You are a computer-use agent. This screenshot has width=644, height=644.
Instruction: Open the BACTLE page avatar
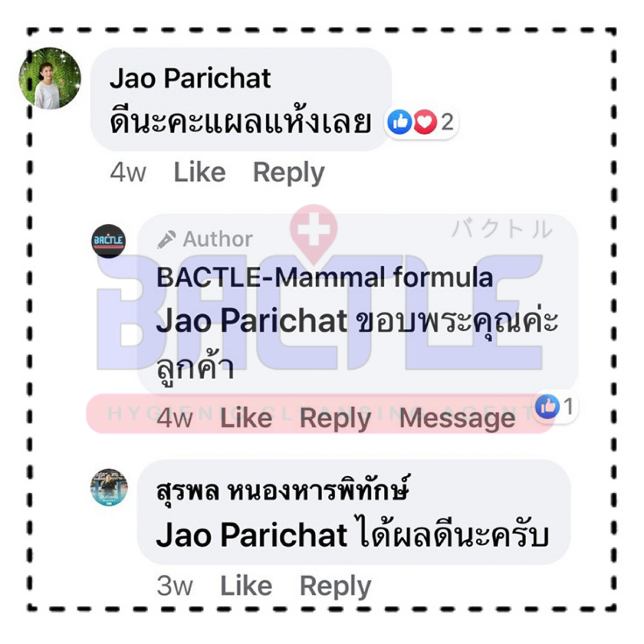pos(108,241)
